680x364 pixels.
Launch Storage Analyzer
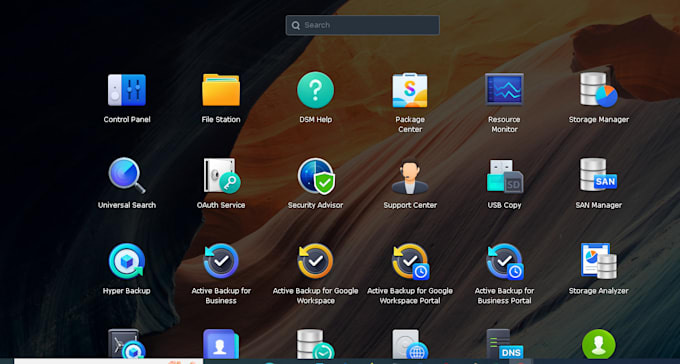[598, 261]
